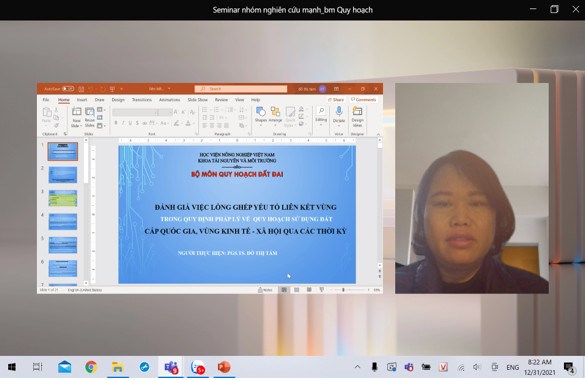Select slide 3 thumbnail
Viewport: 585px width, 380px height.
pos(63,198)
